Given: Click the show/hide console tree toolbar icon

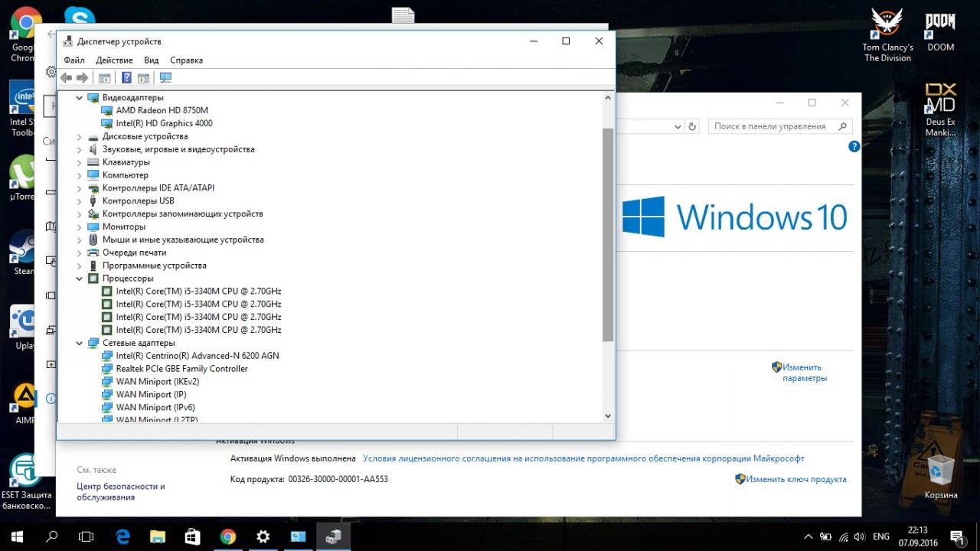Looking at the screenshot, I should pyautogui.click(x=105, y=78).
